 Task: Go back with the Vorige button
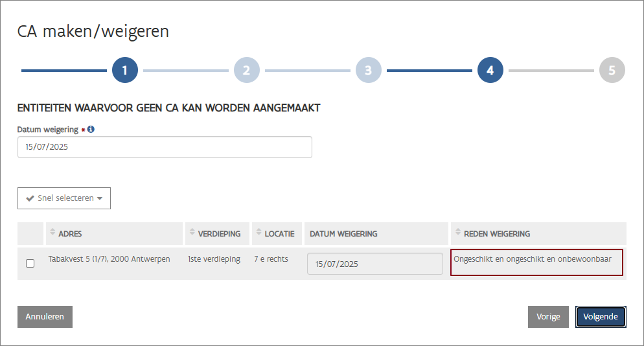tap(548, 317)
